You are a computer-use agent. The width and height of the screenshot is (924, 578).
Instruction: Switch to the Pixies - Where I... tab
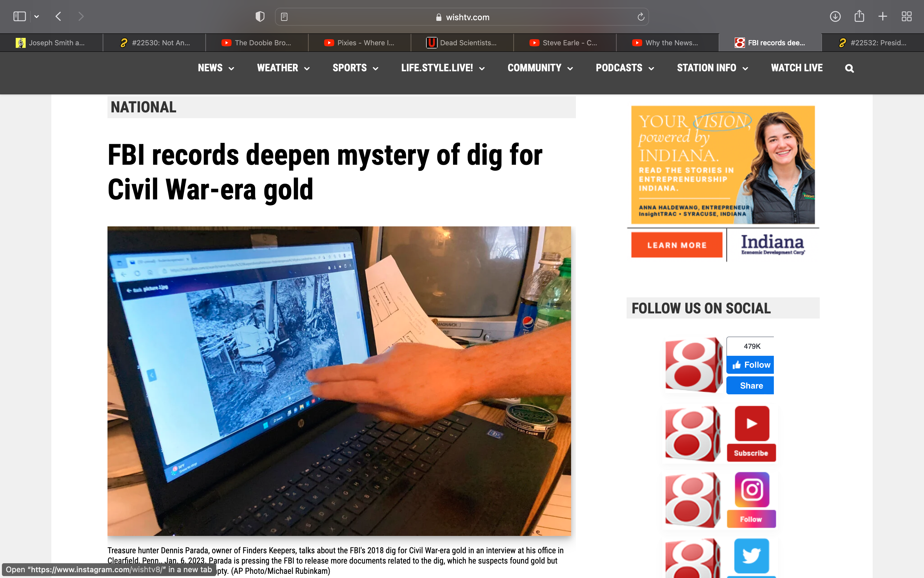[x=360, y=43]
